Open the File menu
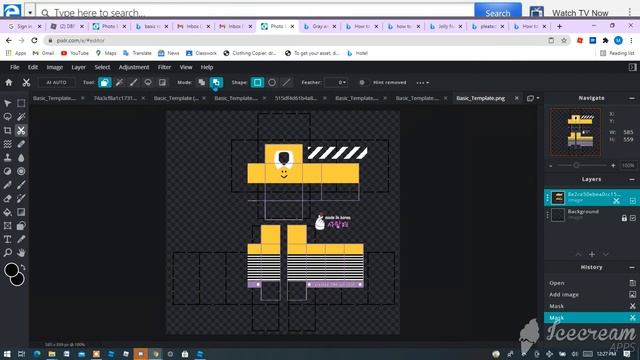Screen dimensions: 640x360 tap(15, 67)
